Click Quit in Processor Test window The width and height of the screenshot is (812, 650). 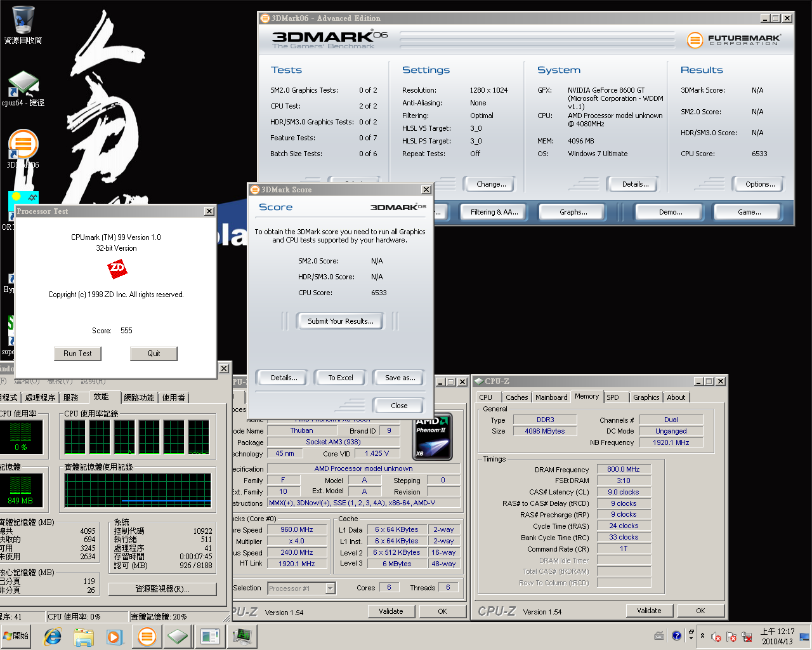[x=154, y=354]
